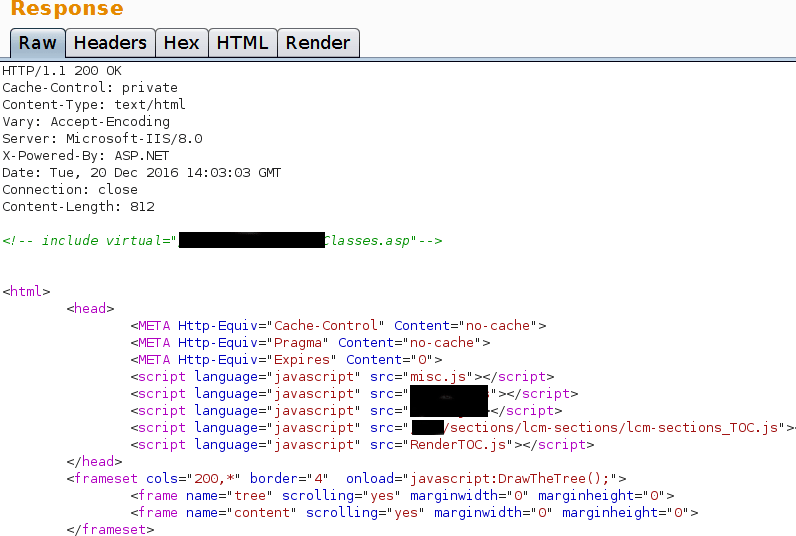
Task: Click the Date header line
Action: tap(142, 173)
